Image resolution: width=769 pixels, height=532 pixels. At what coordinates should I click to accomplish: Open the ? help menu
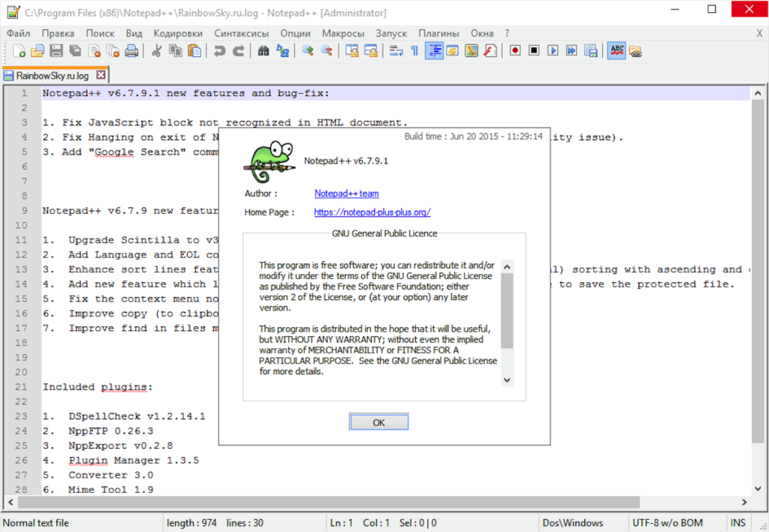[507, 33]
